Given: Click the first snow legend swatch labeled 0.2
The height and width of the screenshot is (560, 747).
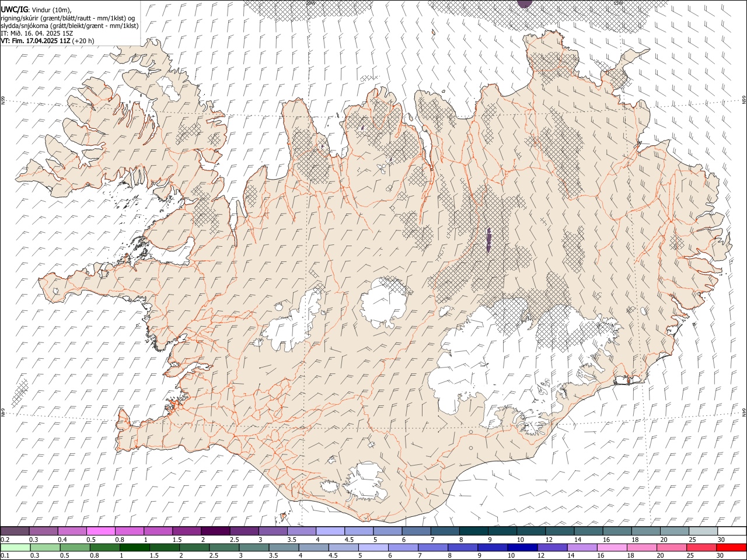Looking at the screenshot, I should click(15, 531).
